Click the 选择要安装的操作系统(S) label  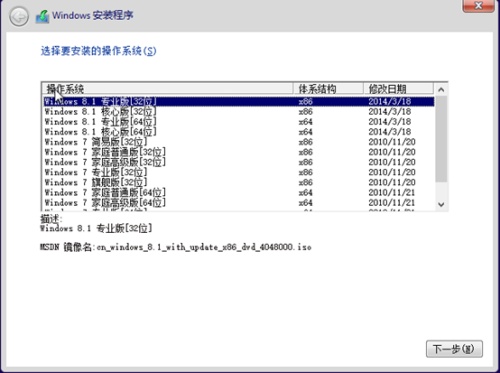coord(98,51)
